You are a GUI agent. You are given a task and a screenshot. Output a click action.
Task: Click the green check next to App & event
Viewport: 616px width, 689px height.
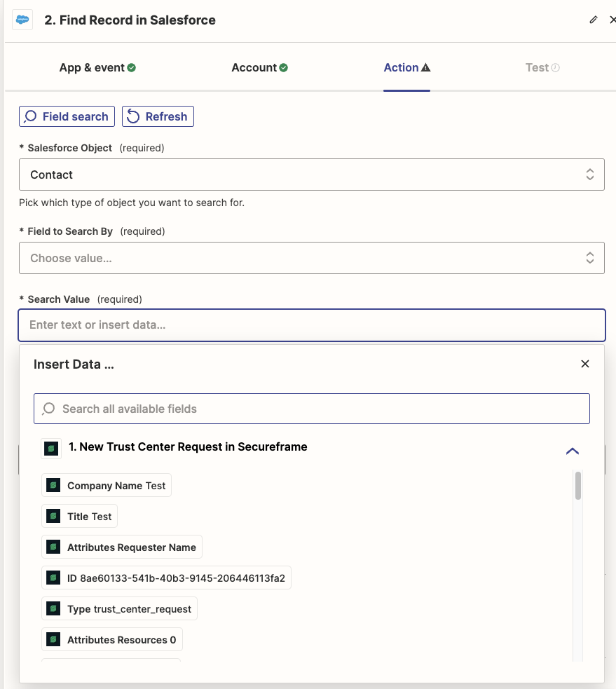[x=131, y=68]
